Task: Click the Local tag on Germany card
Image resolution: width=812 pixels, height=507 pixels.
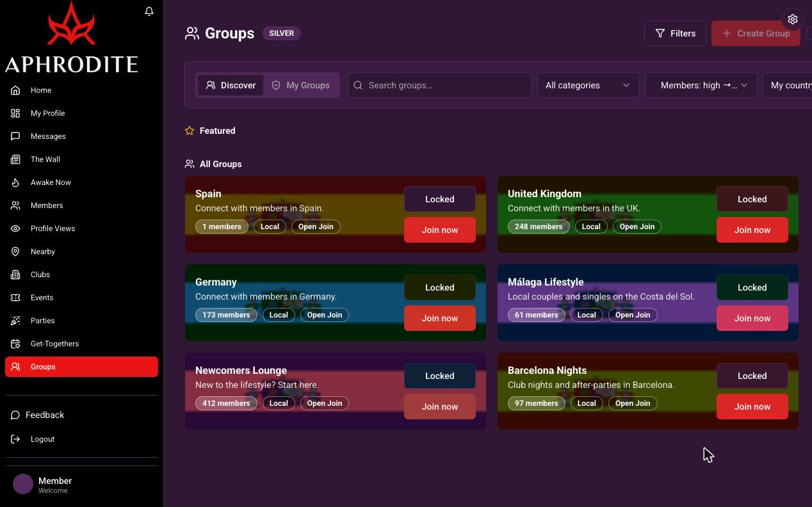Action: click(x=279, y=315)
